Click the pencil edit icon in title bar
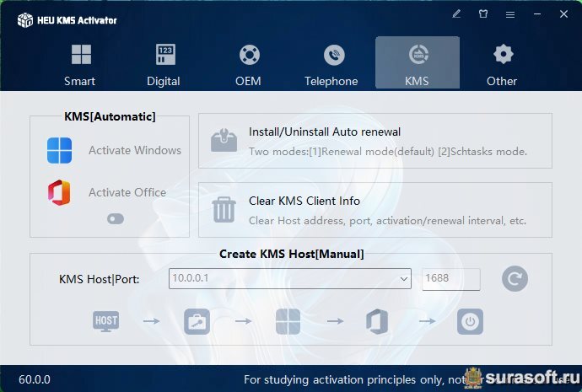The image size is (582, 392). click(x=456, y=14)
